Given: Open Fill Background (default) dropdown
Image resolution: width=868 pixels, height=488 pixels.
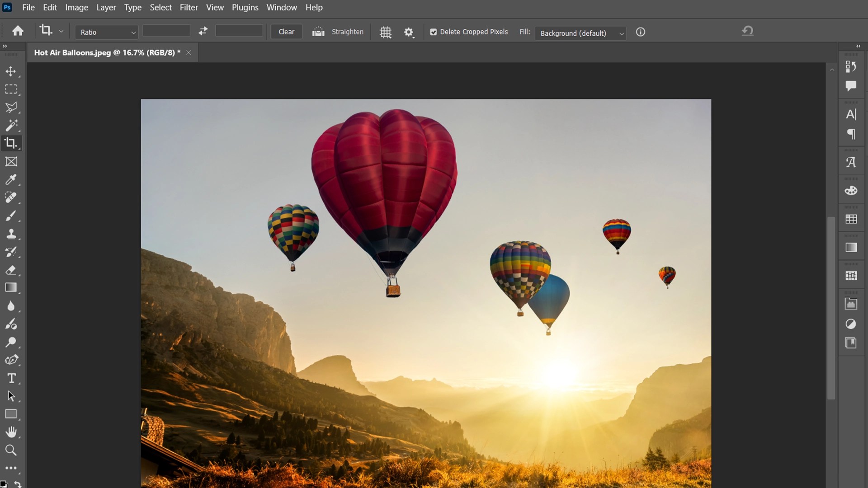Looking at the screenshot, I should click(x=580, y=33).
